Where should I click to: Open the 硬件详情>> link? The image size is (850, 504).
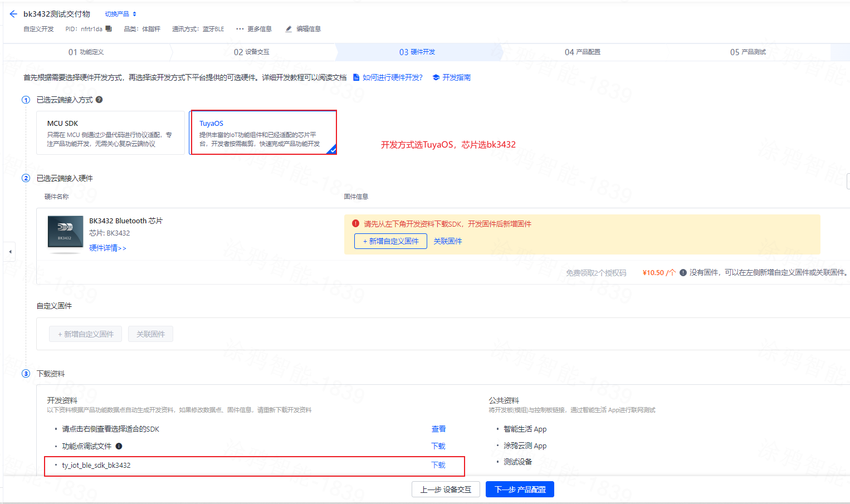pyautogui.click(x=108, y=248)
